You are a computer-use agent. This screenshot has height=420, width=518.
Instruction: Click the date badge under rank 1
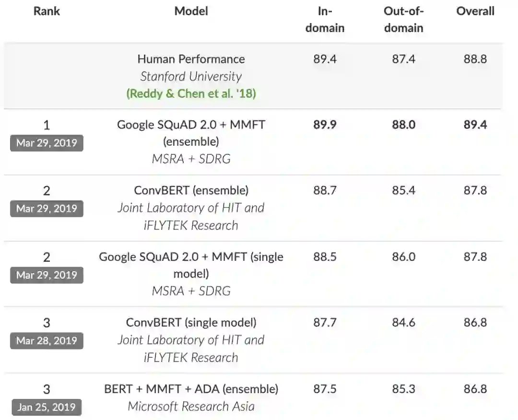coord(47,143)
